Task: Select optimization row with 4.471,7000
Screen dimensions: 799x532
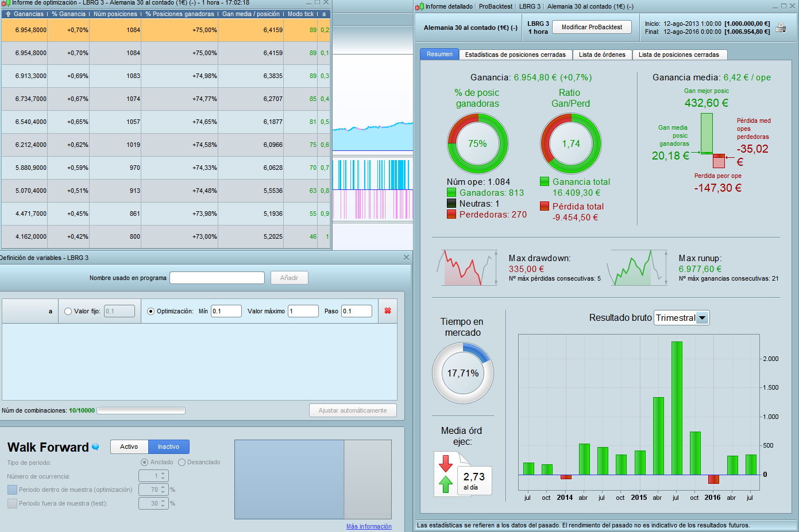Action: click(166, 213)
